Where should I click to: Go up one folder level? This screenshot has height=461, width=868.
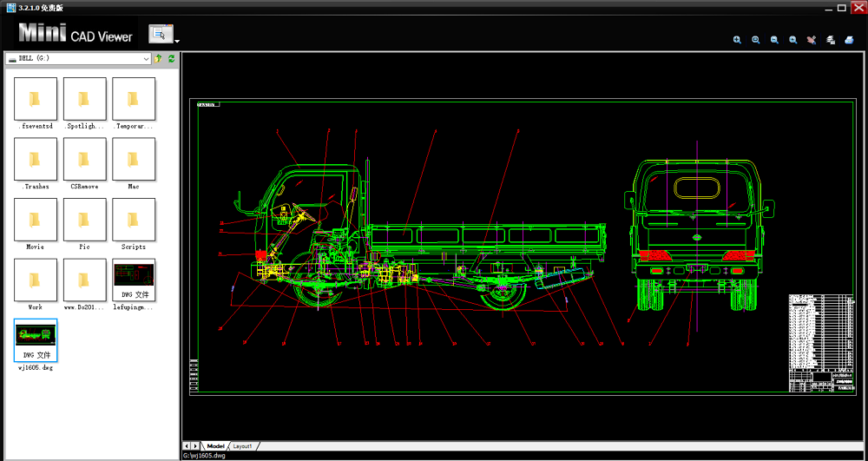(158, 59)
